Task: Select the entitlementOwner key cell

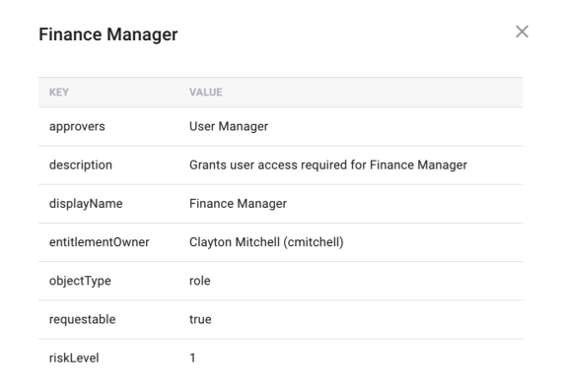Action: (x=99, y=242)
